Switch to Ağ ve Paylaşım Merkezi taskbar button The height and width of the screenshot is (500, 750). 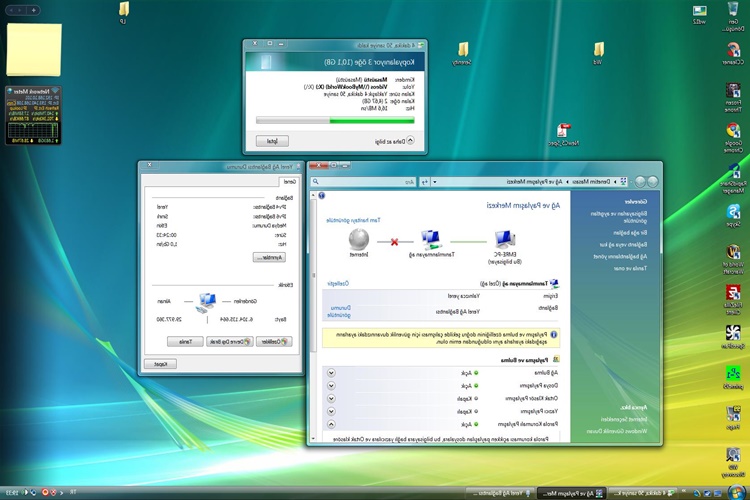[572, 493]
